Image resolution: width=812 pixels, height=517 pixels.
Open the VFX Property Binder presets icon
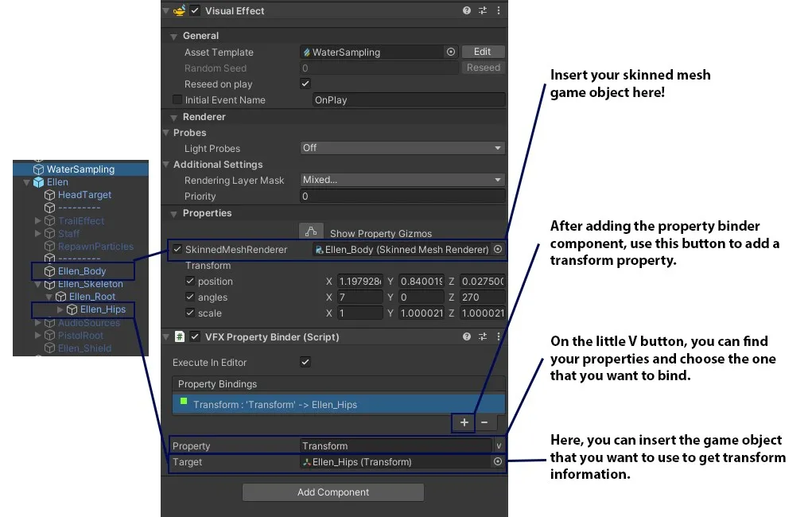[x=483, y=336]
